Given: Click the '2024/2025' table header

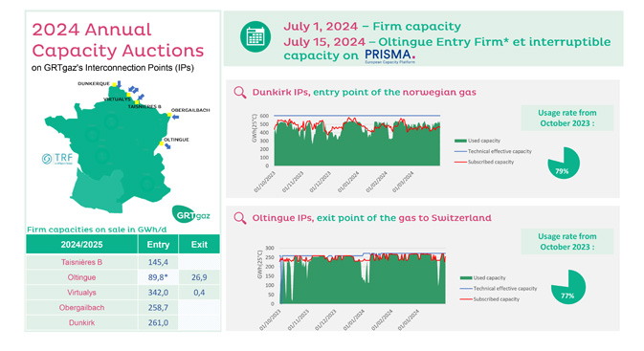Looking at the screenshot, I should point(81,245).
